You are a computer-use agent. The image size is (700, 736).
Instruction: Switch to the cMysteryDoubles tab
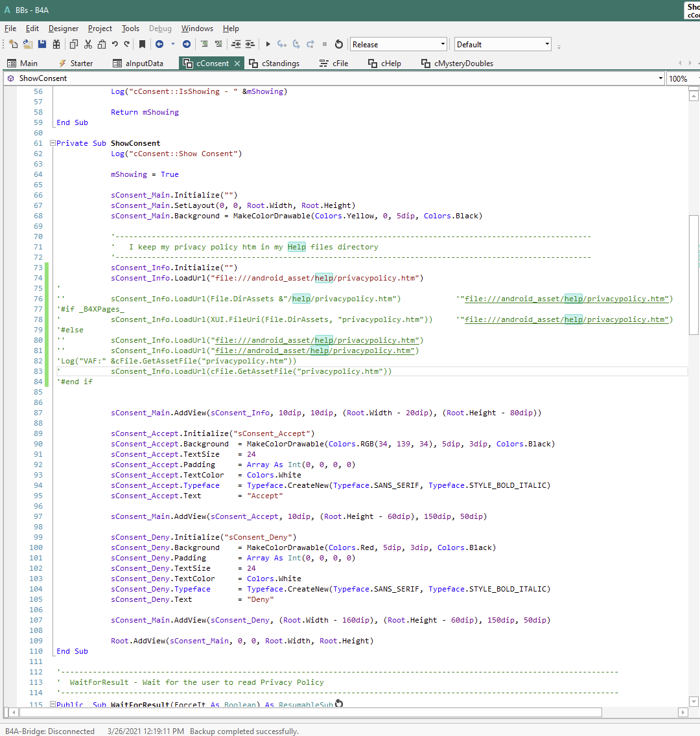pyautogui.click(x=463, y=63)
